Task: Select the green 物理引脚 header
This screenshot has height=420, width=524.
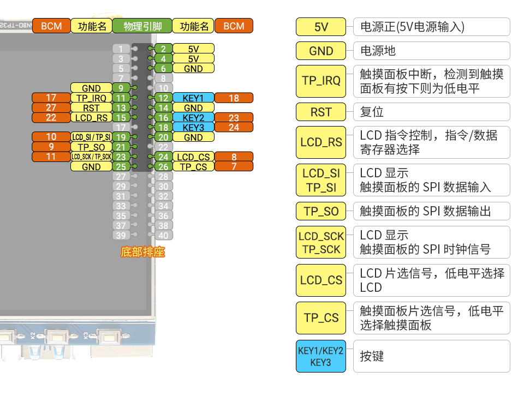Action: [x=142, y=26]
